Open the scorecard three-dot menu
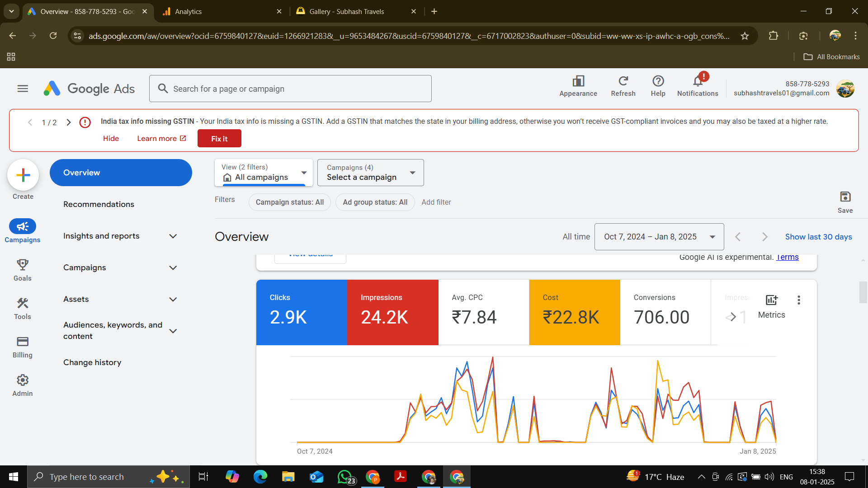The image size is (868, 488). tap(799, 300)
